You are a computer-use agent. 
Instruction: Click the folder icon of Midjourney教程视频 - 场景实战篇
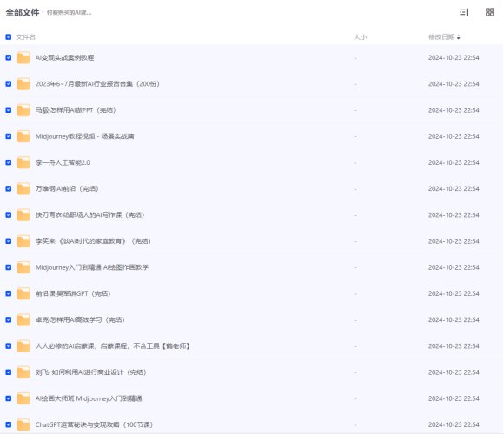tap(23, 136)
